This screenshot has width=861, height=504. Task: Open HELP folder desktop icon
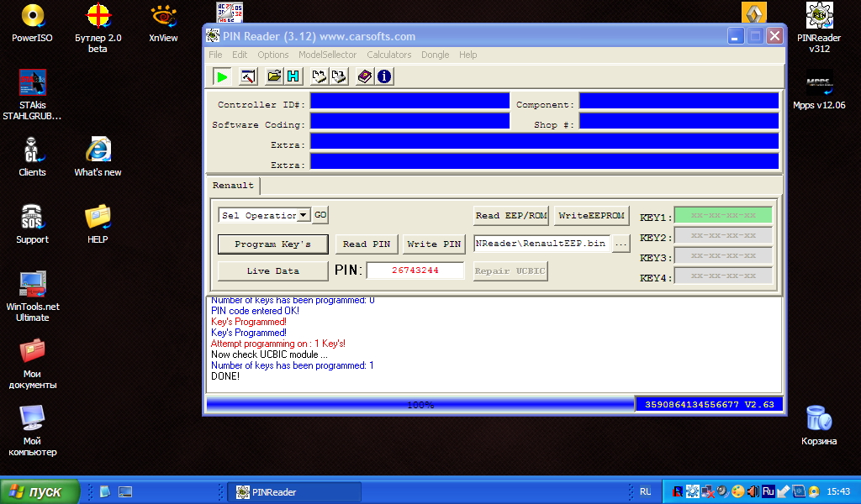98,224
